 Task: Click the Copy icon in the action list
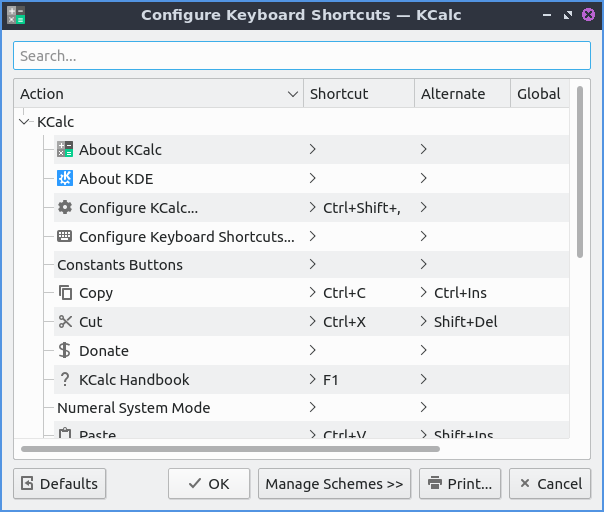pyautogui.click(x=65, y=293)
